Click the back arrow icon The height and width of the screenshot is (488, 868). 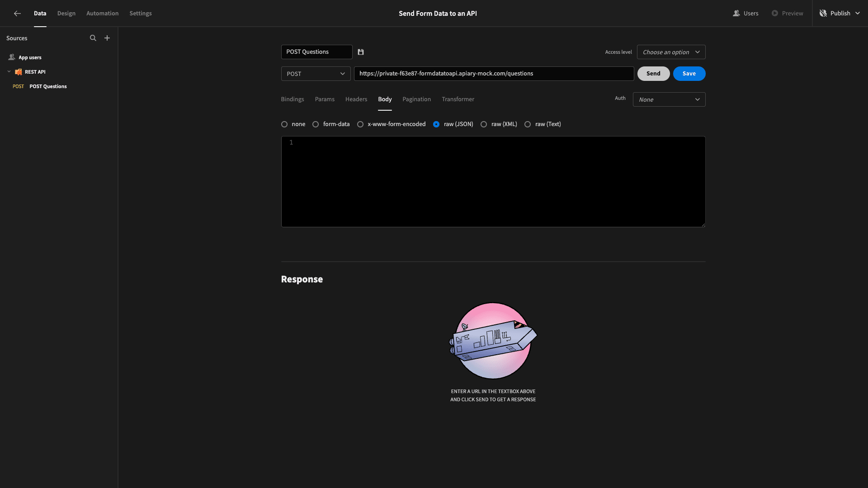pyautogui.click(x=17, y=14)
